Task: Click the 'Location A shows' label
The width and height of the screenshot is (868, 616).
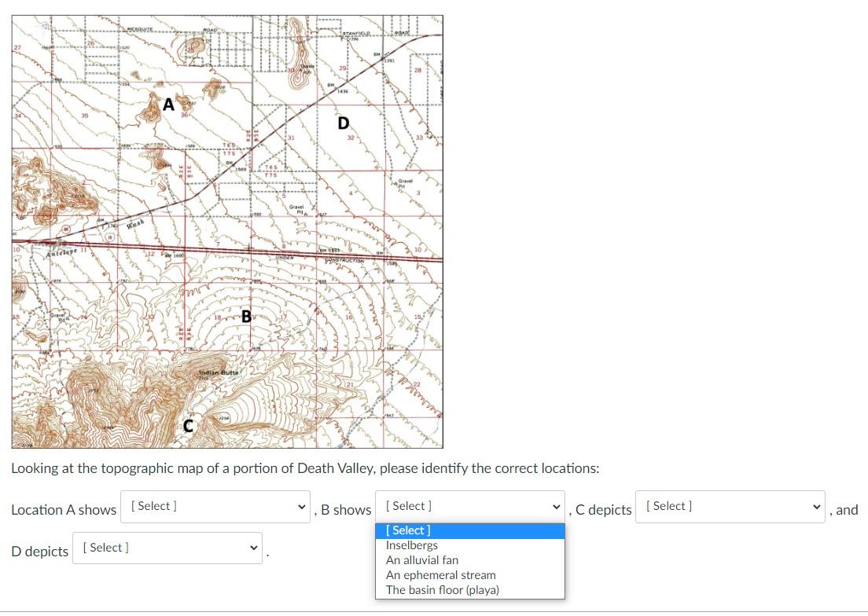Action: (64, 510)
